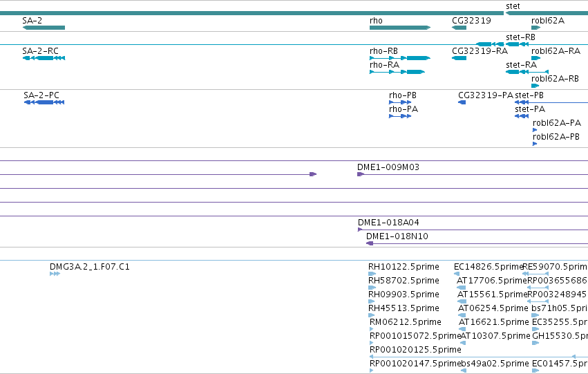Select the RH58702.5prime EST label
The width and height of the screenshot is (588, 374).
point(404,281)
